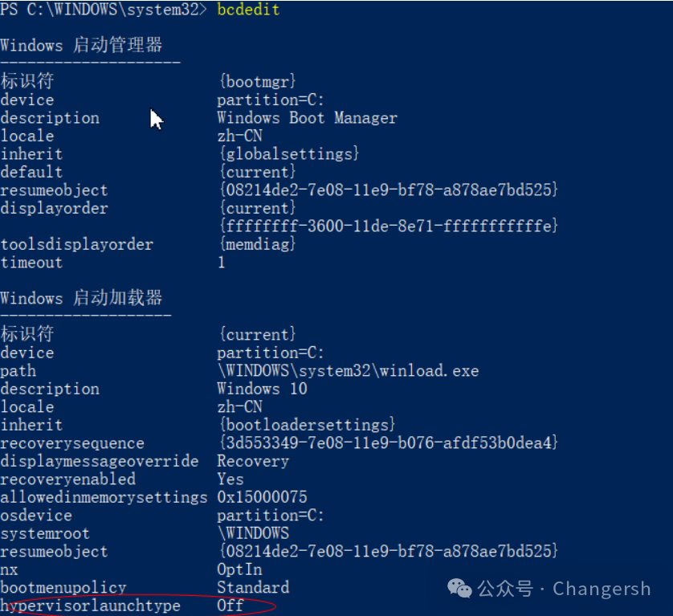Click the \WINDOWS\system32\winload.exe path
This screenshot has height=616, width=673.
click(348, 371)
